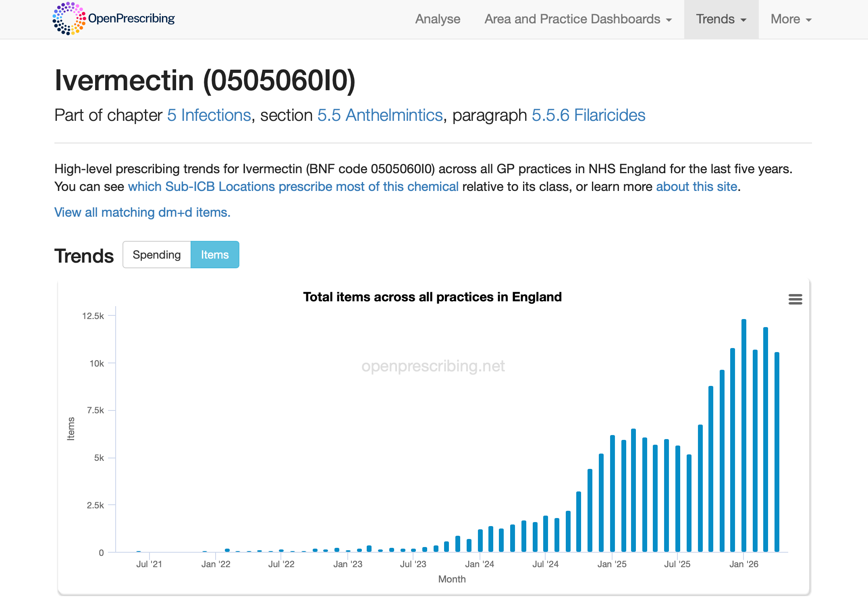The width and height of the screenshot is (868, 601).
Task: Click the OpenPrescribing logo
Action: [x=114, y=19]
